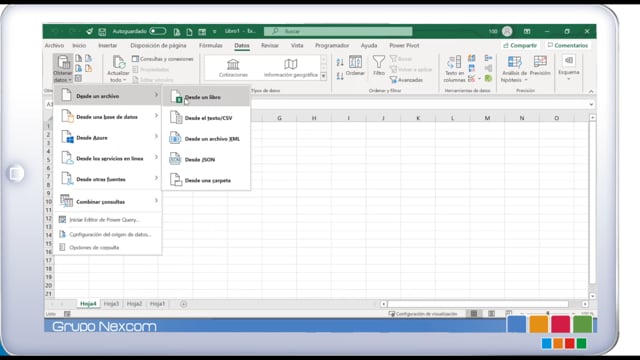Open the Vista tab
The height and width of the screenshot is (360, 640).
pos(297,45)
